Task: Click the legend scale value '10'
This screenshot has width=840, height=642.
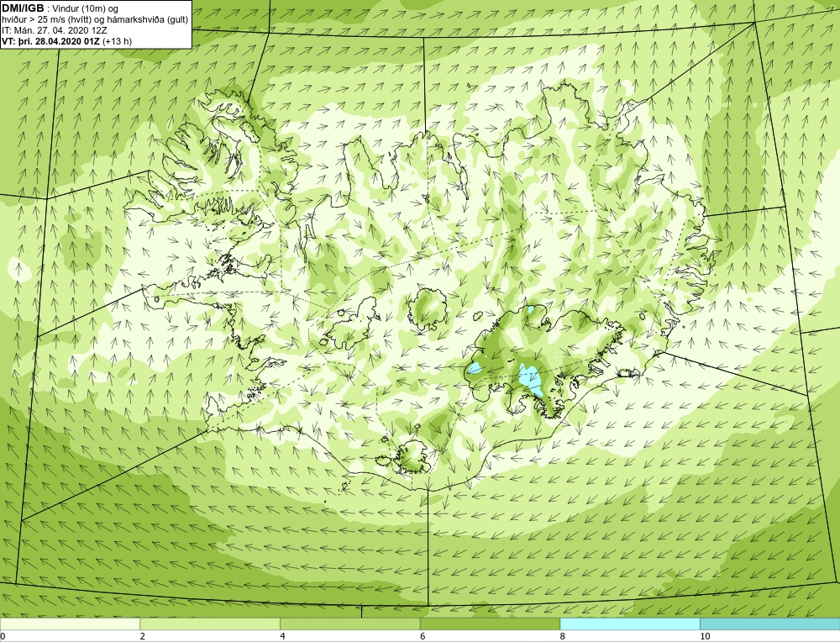Action: click(705, 636)
